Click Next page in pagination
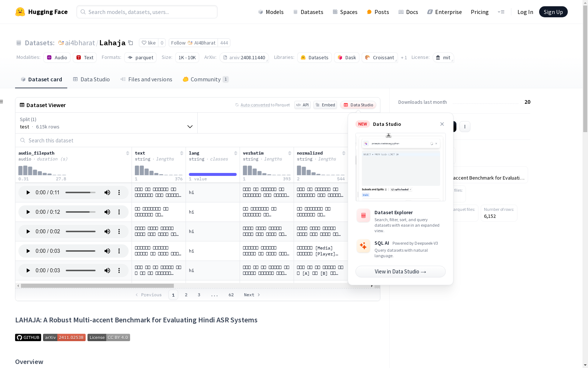The width and height of the screenshot is (588, 368). 252,295
